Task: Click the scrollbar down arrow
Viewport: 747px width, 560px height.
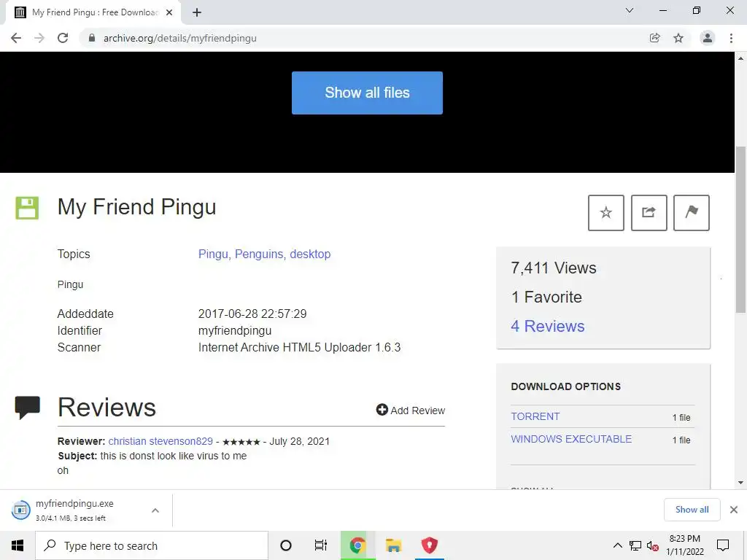Action: pos(741,483)
